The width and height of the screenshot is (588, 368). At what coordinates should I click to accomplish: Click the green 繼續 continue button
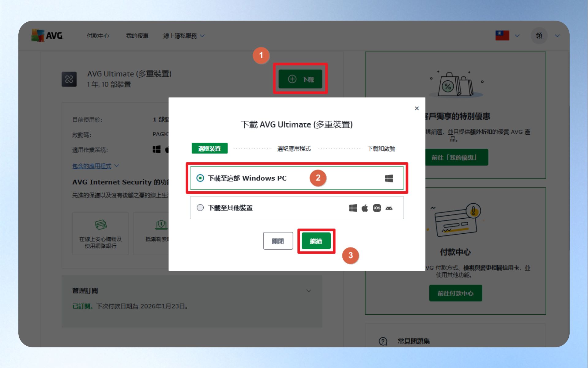(x=316, y=241)
